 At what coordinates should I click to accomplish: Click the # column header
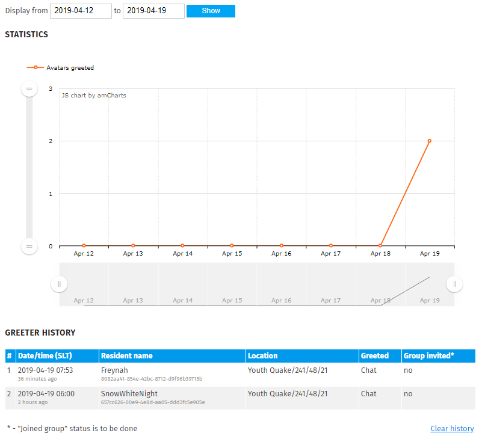tap(10, 356)
